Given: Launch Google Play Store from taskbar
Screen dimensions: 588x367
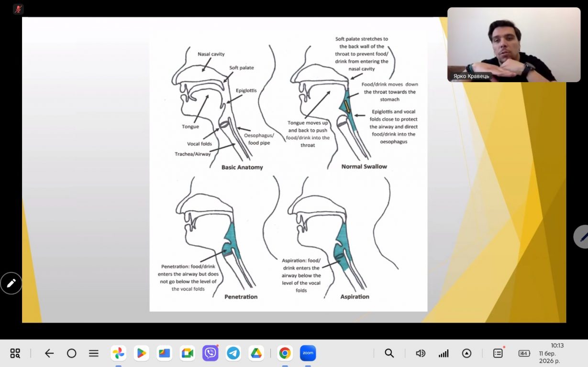Looking at the screenshot, I should click(x=141, y=353).
